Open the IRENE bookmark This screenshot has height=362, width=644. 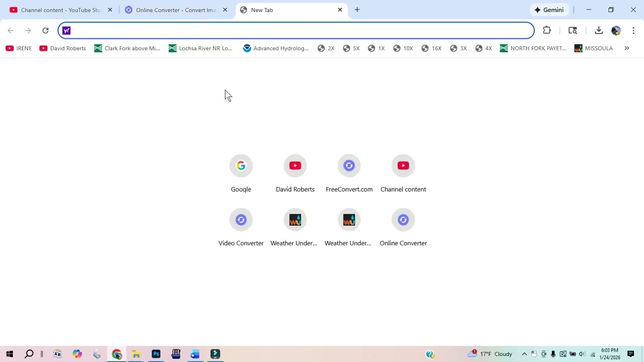(x=19, y=48)
